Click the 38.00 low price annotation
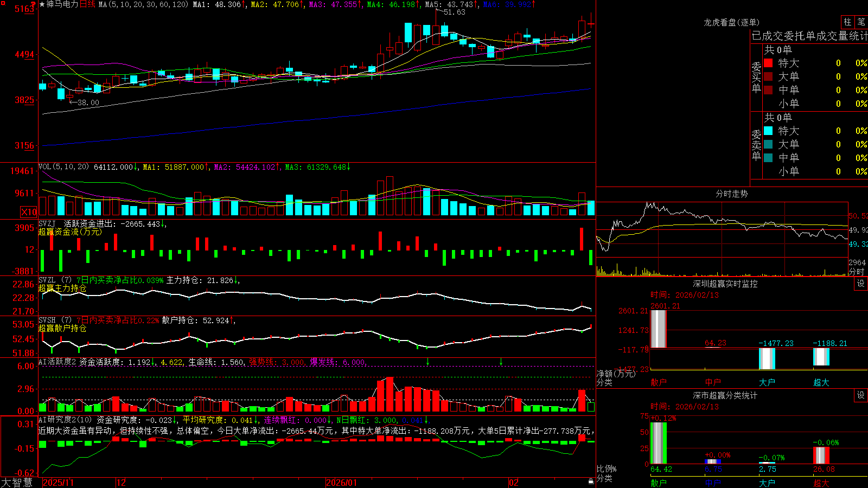This screenshot has width=868, height=488. [x=88, y=102]
